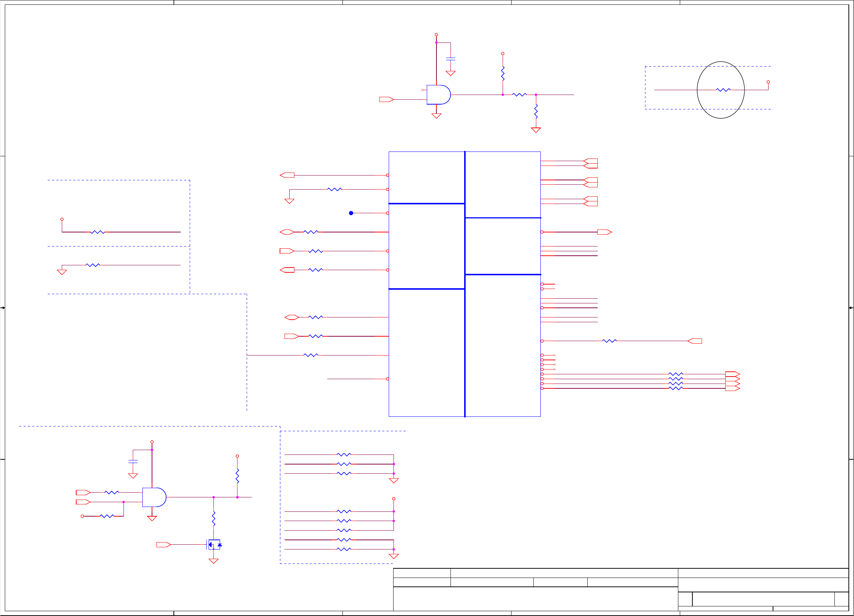The height and width of the screenshot is (616, 854).
Task: Click the input port feeding the top AND gate
Action: [387, 99]
